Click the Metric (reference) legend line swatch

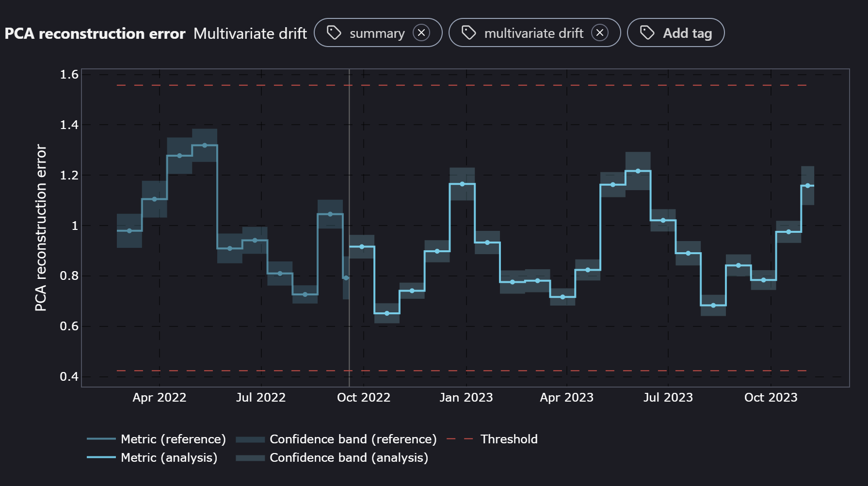click(x=101, y=439)
